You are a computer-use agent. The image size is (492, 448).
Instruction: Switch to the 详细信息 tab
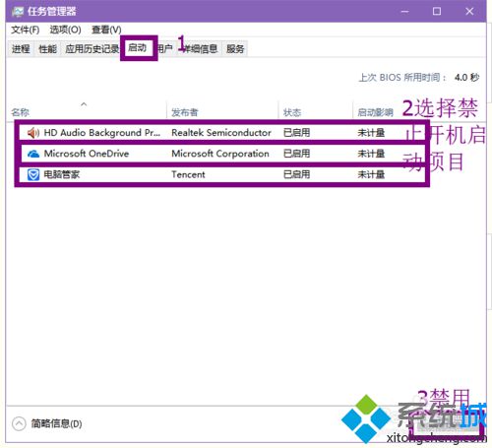(x=200, y=49)
